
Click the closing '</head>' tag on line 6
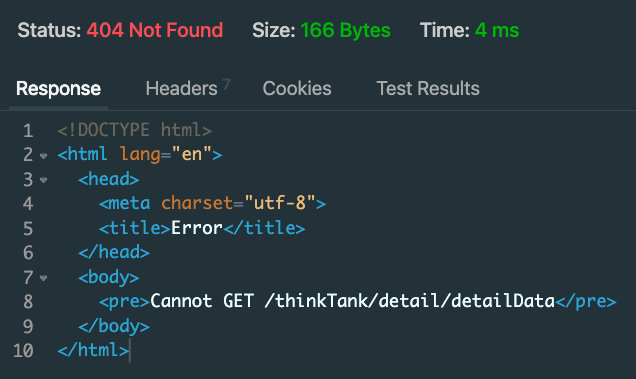tap(114, 252)
